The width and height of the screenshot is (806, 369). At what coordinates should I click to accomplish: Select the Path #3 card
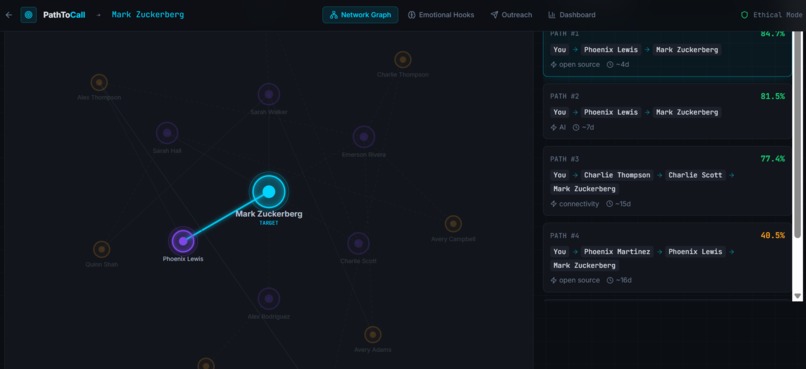[667, 181]
